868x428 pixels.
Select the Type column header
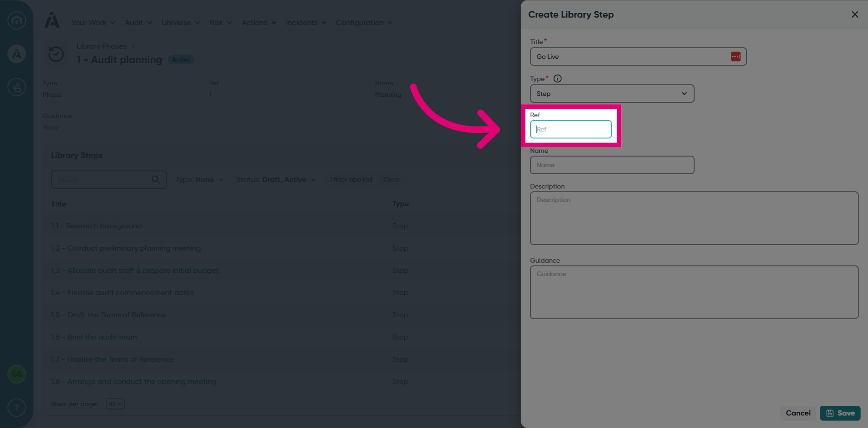point(400,204)
